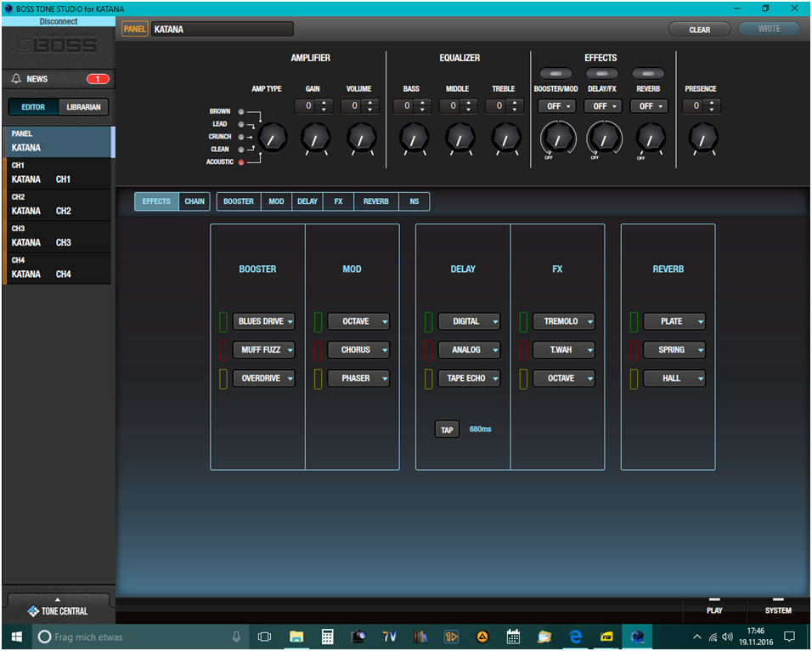This screenshot has height=651, width=812.
Task: Open File Explorer on the taskbar
Action: coord(296,637)
